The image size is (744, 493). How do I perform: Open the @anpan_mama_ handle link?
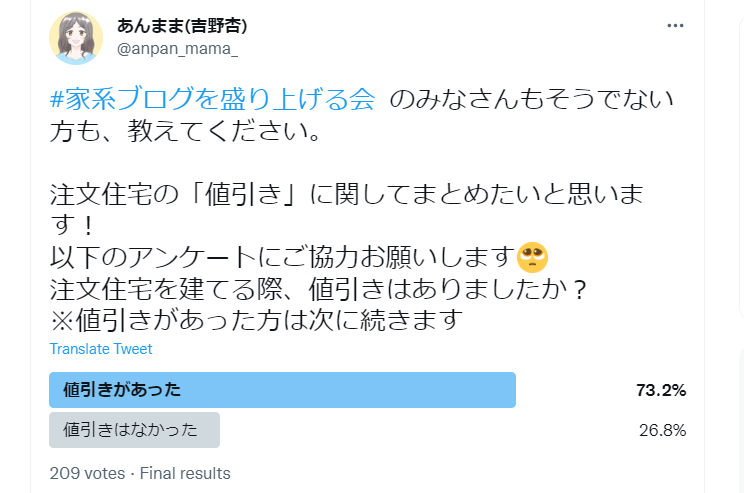pyautogui.click(x=177, y=48)
